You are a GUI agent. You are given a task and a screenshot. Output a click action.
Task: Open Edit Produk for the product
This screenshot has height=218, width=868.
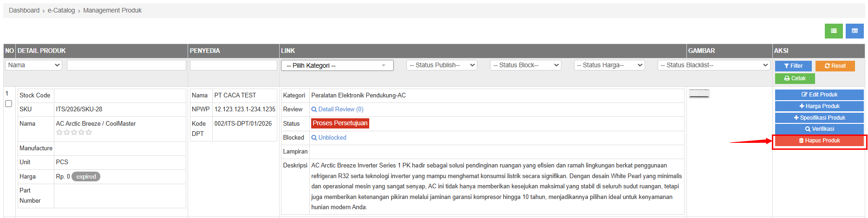point(819,95)
